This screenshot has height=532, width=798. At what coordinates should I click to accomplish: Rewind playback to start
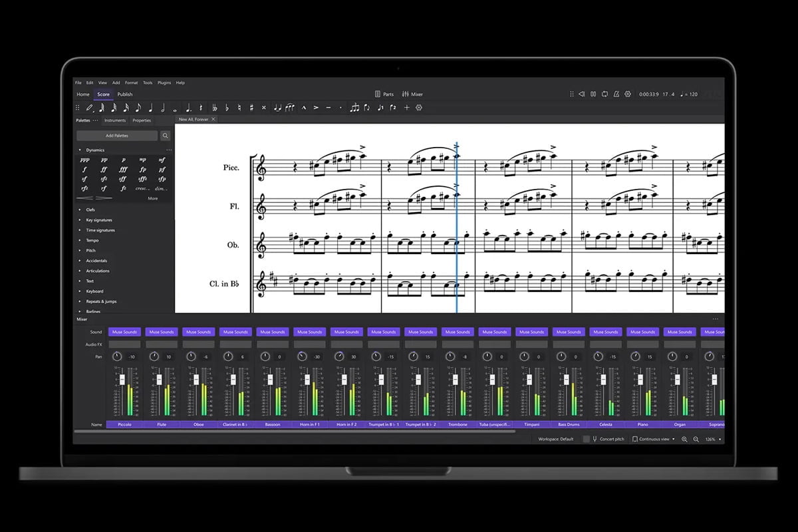tap(582, 94)
